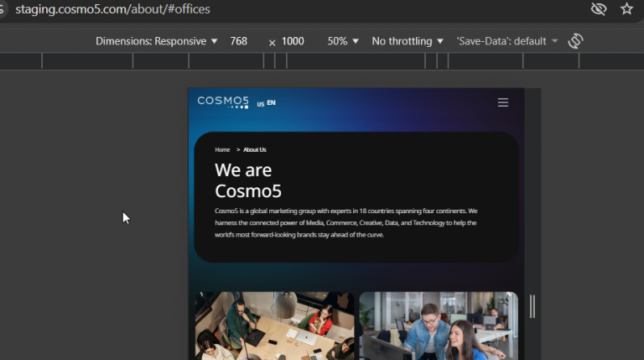Screen dimensions: 644x360
Task: Open the Dimensions: Responsive dropdown
Action: (156, 41)
